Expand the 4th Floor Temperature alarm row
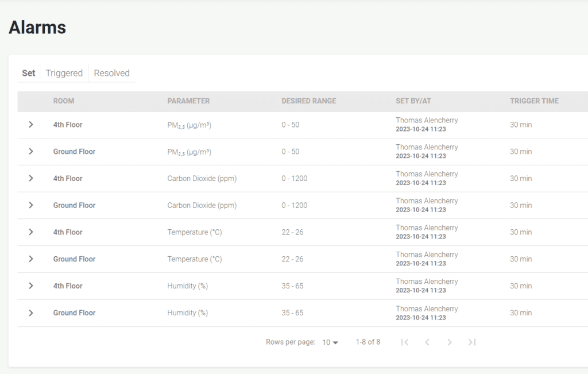 pos(31,232)
